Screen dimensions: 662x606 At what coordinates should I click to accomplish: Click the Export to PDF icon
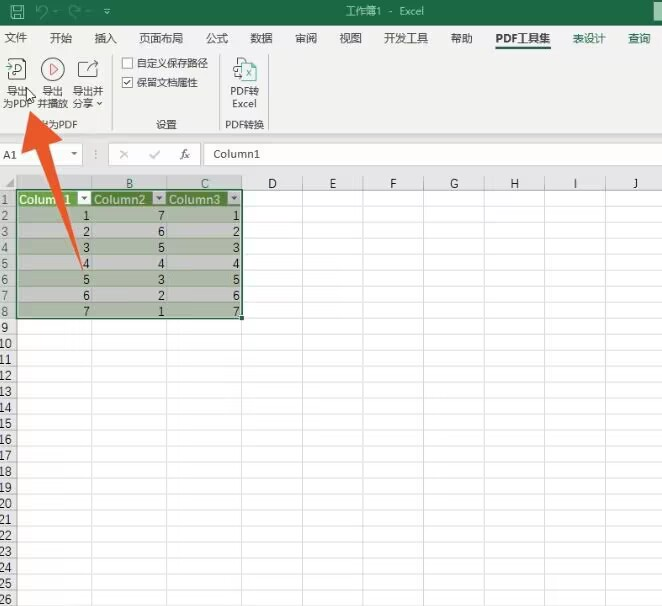click(x=16, y=71)
